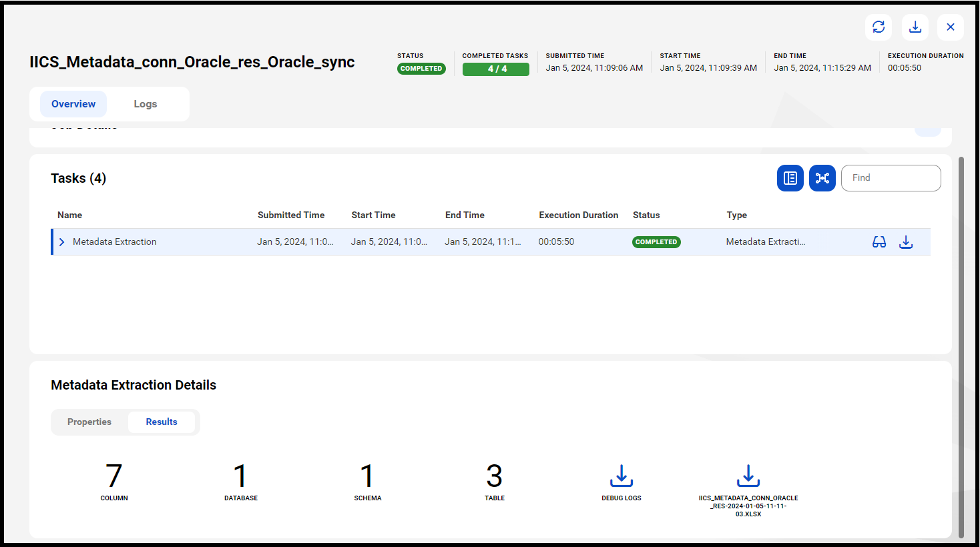
Task: Click the Type column header
Action: pyautogui.click(x=737, y=215)
